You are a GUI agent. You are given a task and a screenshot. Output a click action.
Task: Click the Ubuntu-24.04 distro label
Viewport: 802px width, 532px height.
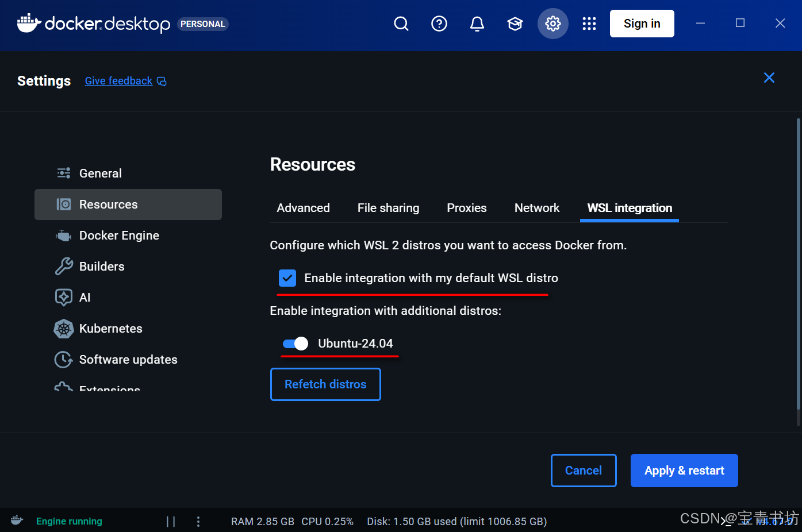[x=355, y=344]
